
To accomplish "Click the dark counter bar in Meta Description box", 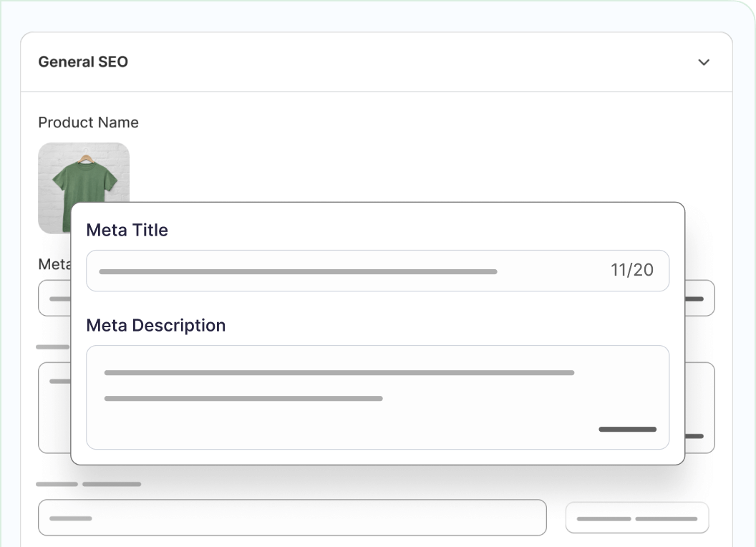I will click(x=627, y=430).
